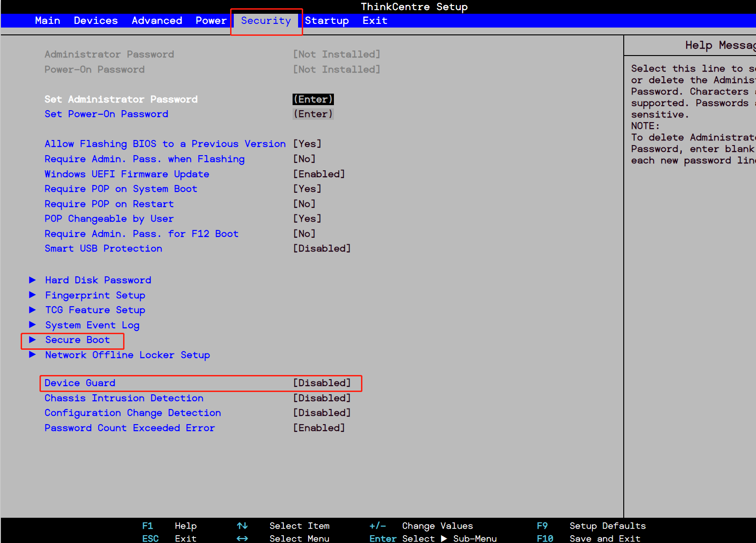The height and width of the screenshot is (543, 756).
Task: Change Yes value for Allow Flashing BIOS
Action: click(307, 144)
